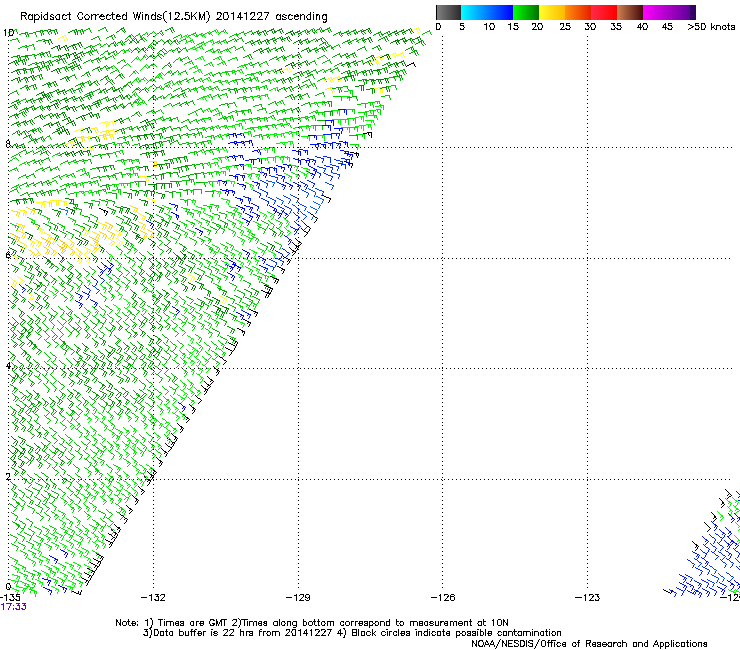Click the longitude label '-135'
740x650 pixels.
tap(10, 598)
